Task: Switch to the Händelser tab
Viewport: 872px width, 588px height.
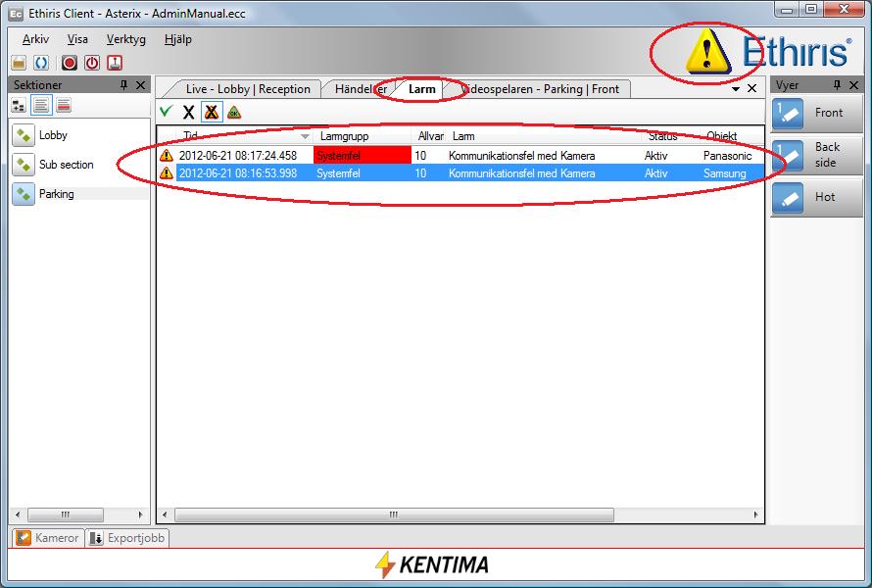Action: [x=359, y=89]
